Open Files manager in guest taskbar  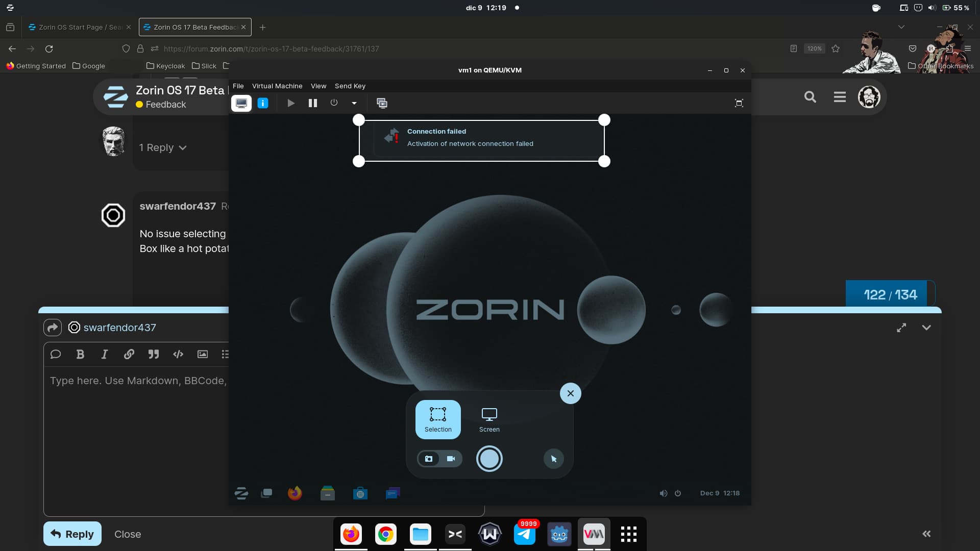[x=328, y=493]
